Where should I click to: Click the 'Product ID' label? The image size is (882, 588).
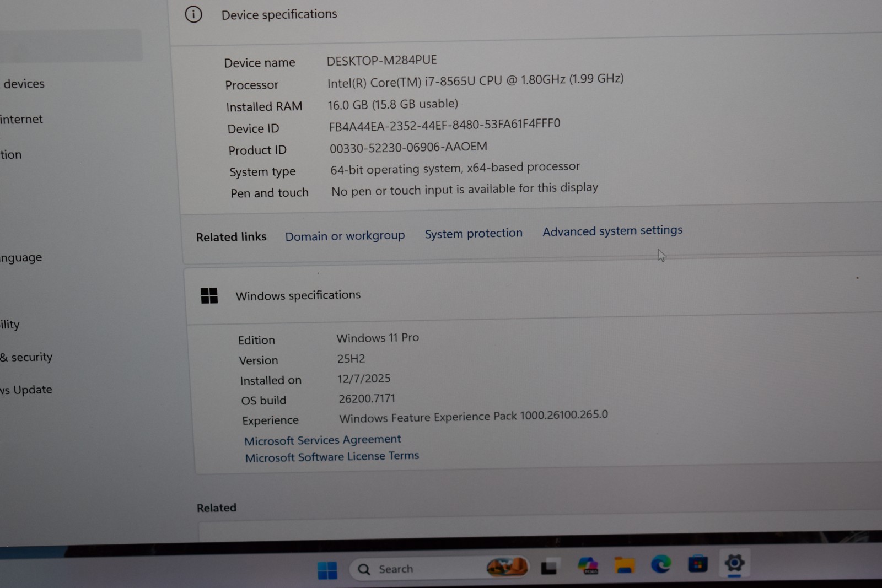click(x=257, y=150)
